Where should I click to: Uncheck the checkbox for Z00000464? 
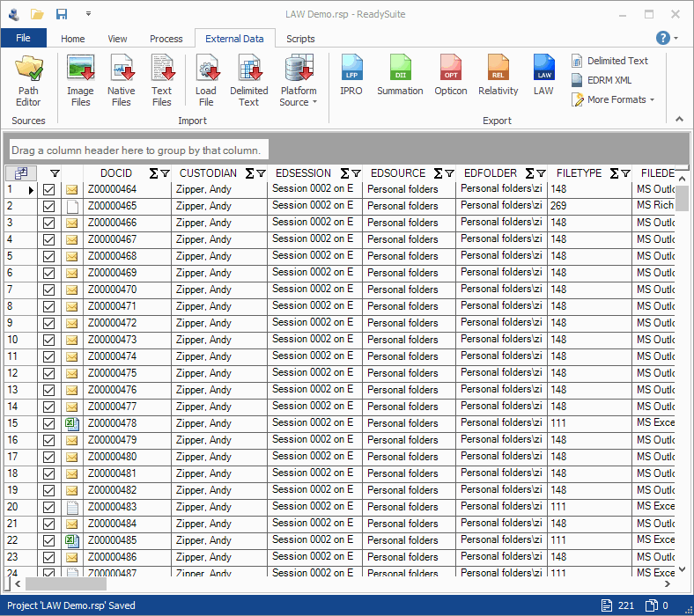pos(49,189)
